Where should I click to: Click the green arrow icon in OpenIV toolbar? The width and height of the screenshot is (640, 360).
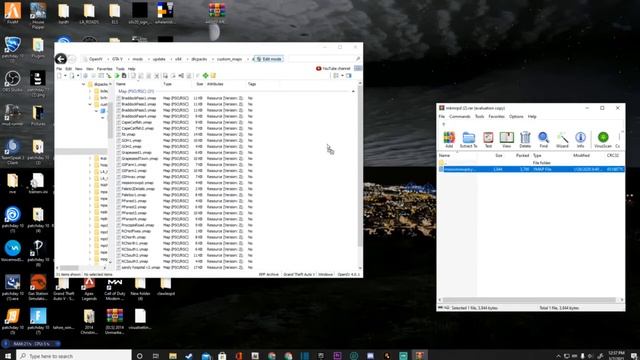coord(117,76)
